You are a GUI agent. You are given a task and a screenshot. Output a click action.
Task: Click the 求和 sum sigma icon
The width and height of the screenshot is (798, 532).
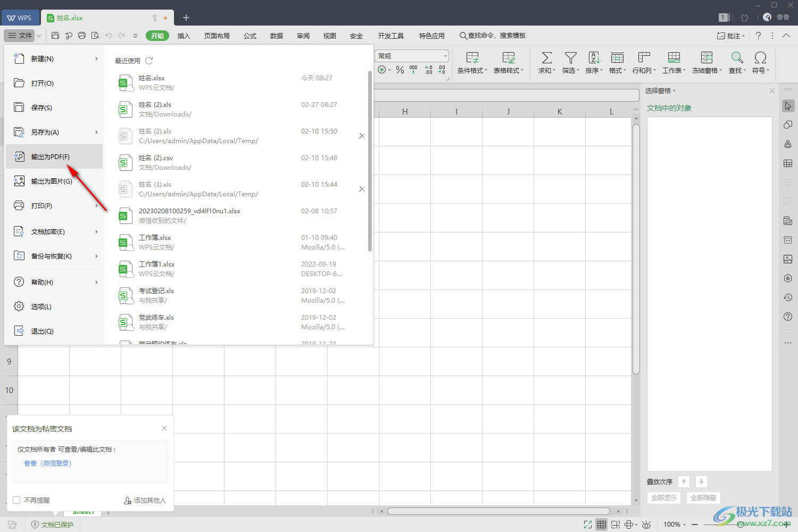[x=546, y=57]
